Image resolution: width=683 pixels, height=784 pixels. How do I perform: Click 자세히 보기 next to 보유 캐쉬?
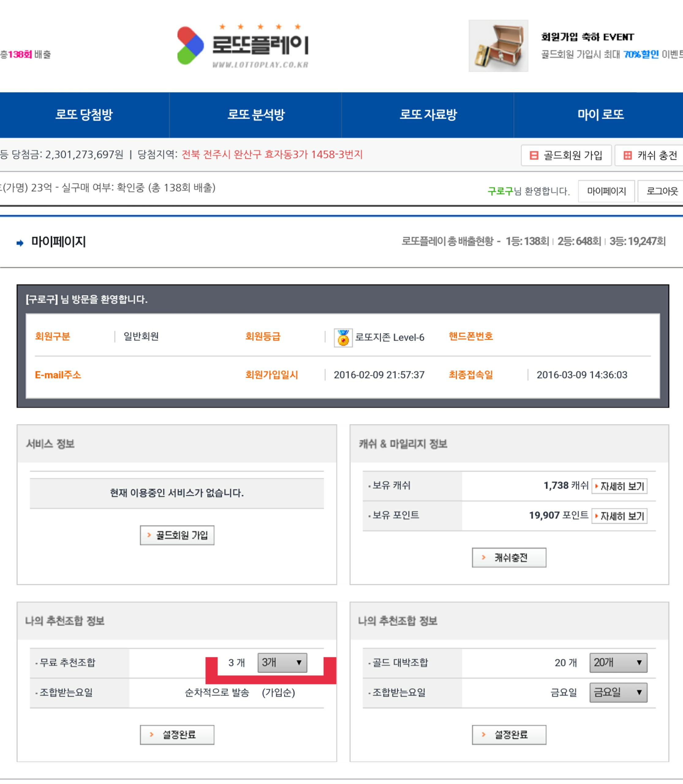[619, 486]
